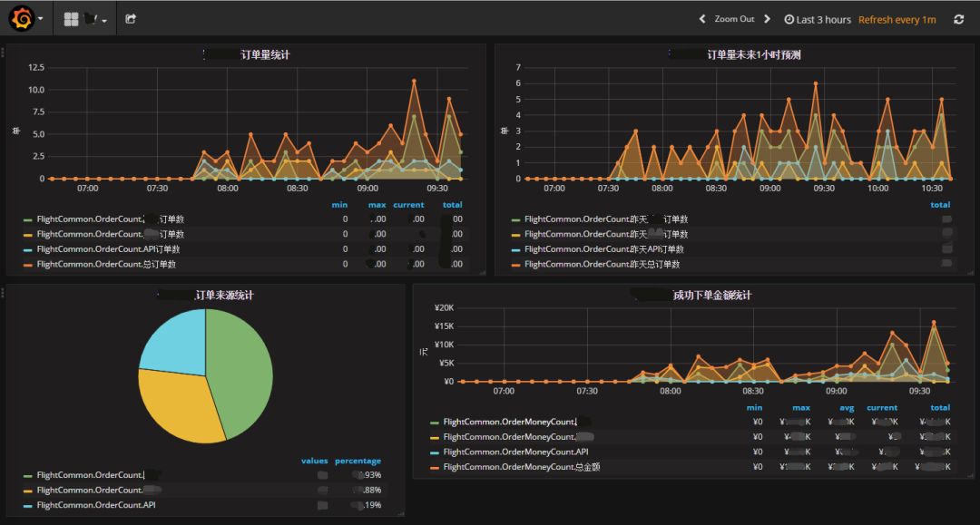Shift time range forward with right chevron
This screenshot has height=525, width=980.
[x=767, y=19]
